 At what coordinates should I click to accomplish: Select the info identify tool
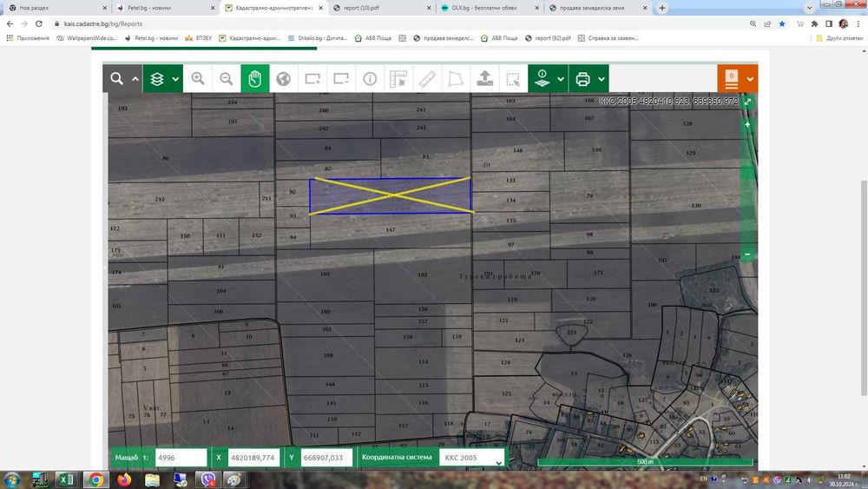370,79
